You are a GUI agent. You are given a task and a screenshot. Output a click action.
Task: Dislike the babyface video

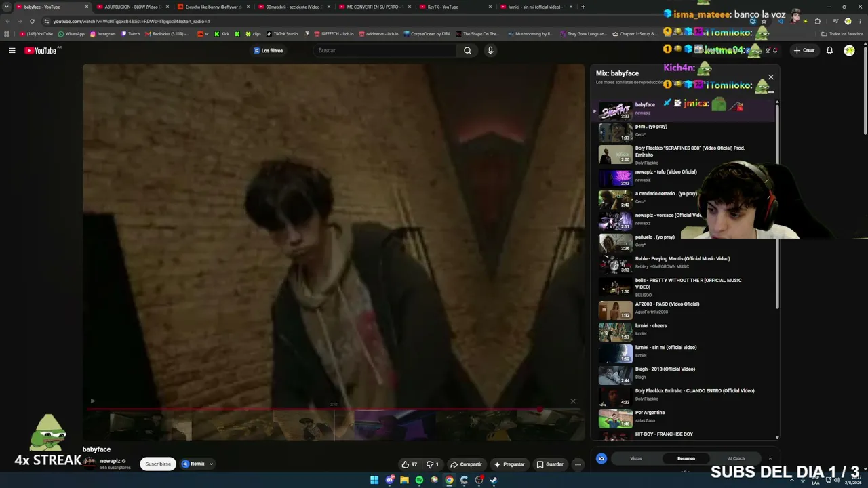point(433,464)
